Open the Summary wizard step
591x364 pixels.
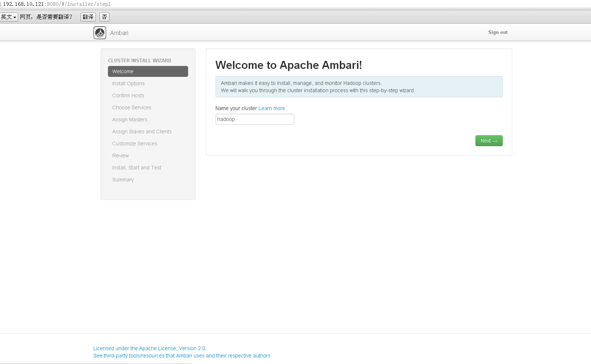coord(123,180)
